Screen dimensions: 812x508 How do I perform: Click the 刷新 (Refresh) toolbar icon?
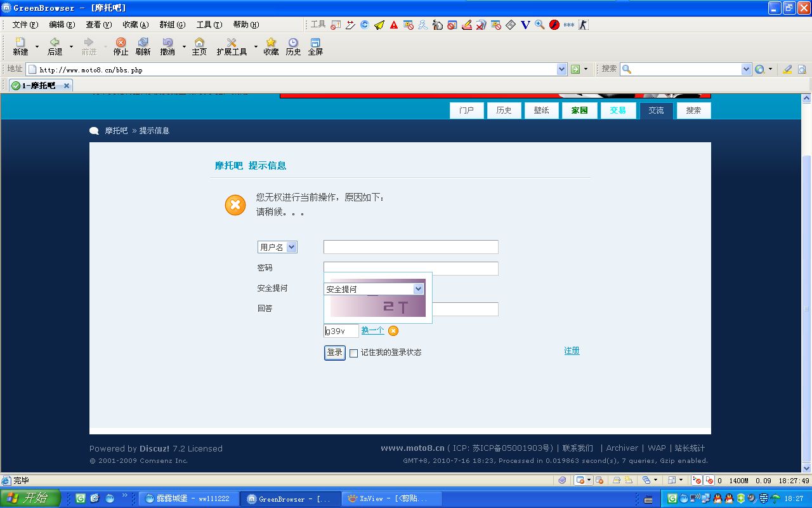(x=143, y=46)
